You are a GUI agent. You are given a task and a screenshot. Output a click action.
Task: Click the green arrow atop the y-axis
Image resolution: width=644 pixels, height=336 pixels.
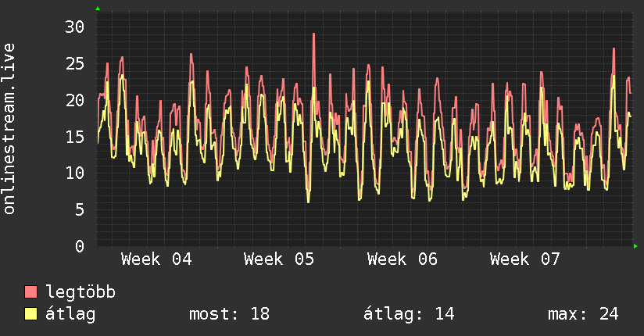[98, 9]
